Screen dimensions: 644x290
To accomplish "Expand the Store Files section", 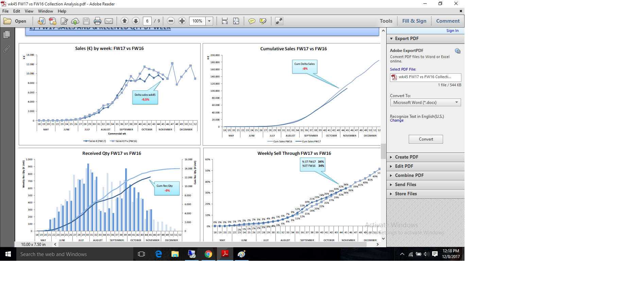I will pyautogui.click(x=425, y=194).
